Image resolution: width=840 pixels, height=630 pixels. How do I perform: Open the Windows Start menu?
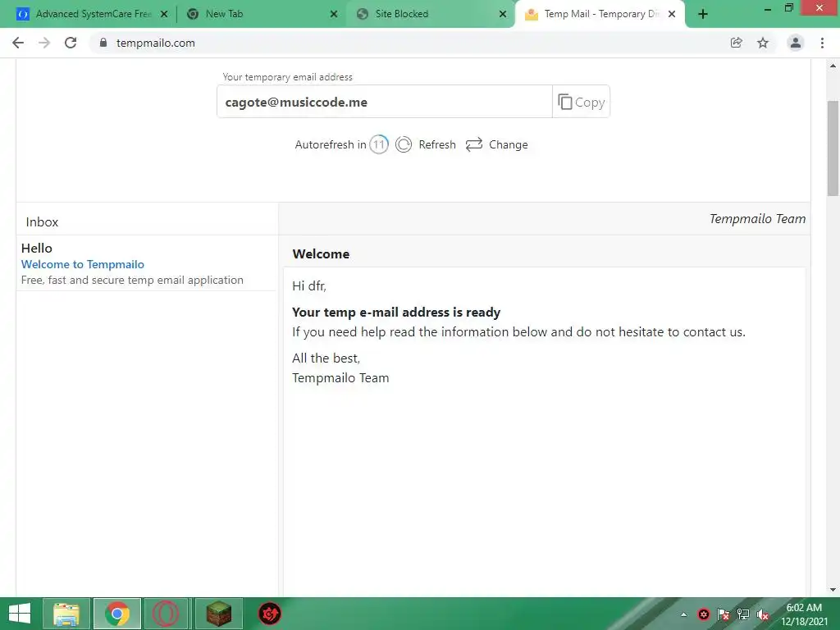[x=20, y=614]
